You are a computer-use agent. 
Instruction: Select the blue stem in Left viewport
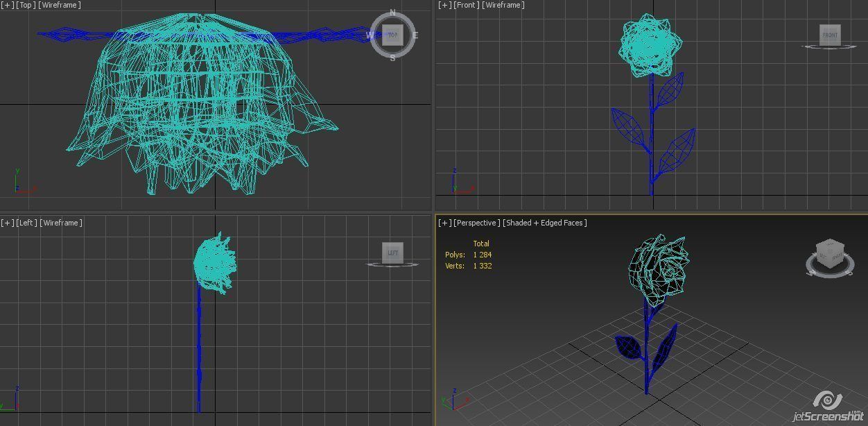tap(199, 347)
